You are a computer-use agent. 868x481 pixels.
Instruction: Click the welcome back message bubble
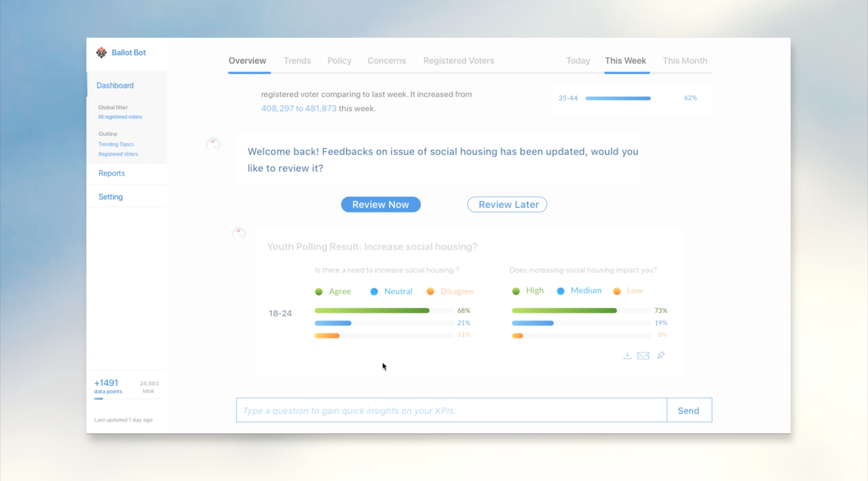coord(437,160)
